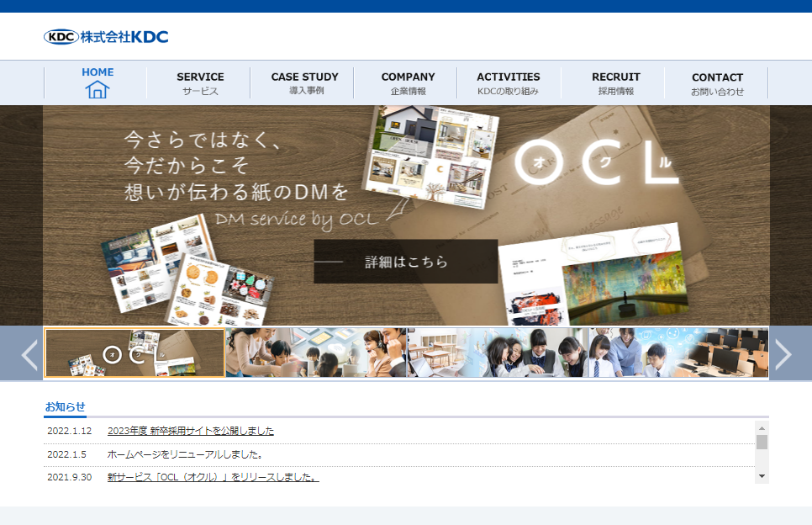
Task: Show previous slide with left arrow
Action: click(29, 355)
